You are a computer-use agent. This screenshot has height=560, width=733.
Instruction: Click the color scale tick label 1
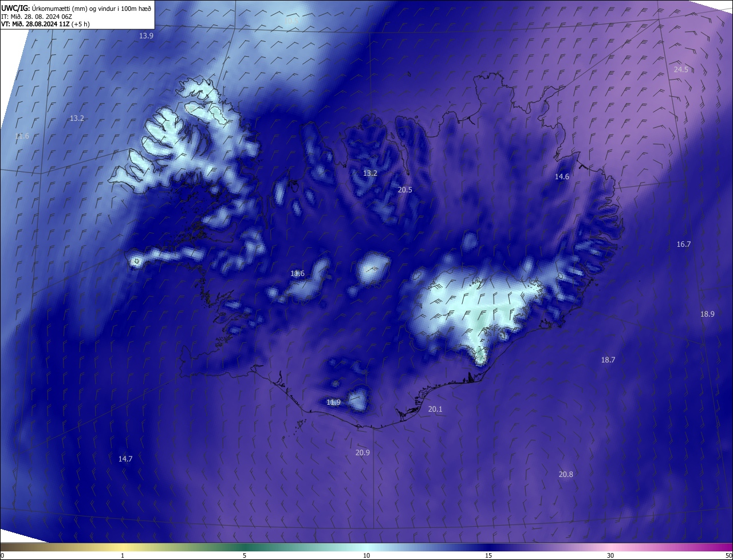click(123, 555)
